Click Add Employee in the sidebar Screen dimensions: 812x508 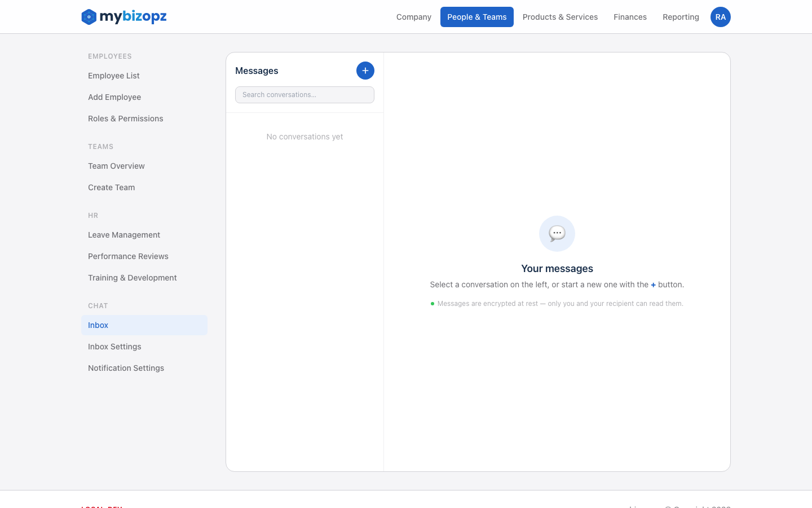click(x=114, y=97)
